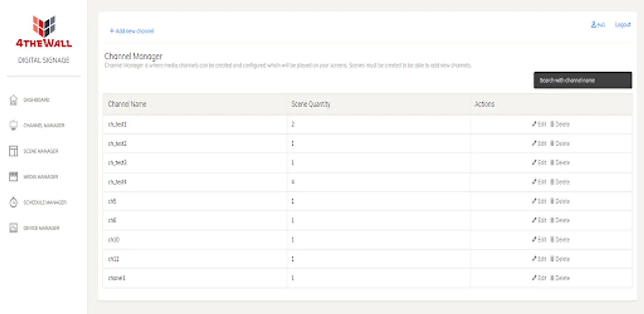This screenshot has width=644, height=314.
Task: Open the Scene Manager menu item
Action: point(41,151)
